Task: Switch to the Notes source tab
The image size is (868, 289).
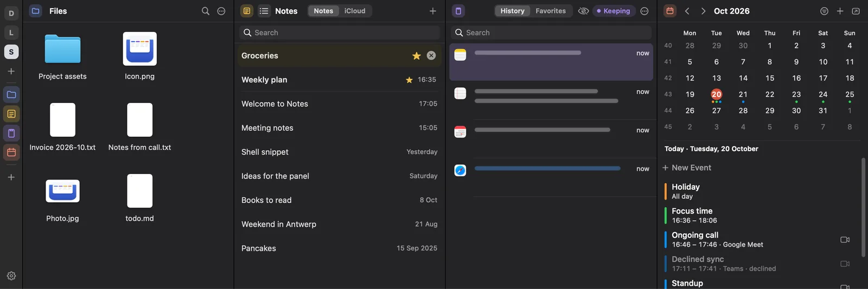Action: tap(323, 11)
